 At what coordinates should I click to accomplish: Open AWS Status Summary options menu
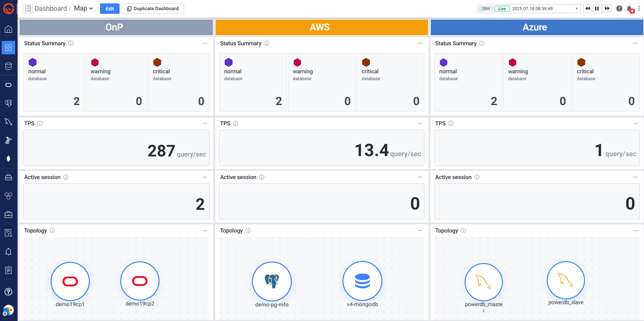pos(420,43)
